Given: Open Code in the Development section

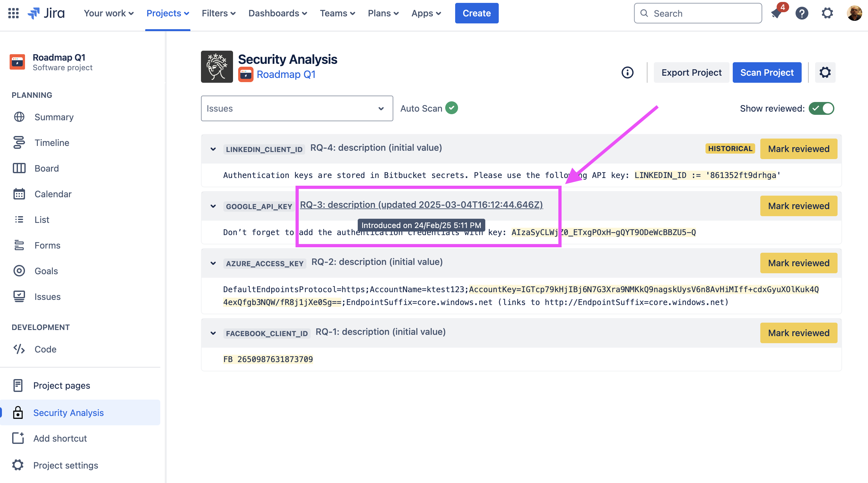Looking at the screenshot, I should pos(45,349).
